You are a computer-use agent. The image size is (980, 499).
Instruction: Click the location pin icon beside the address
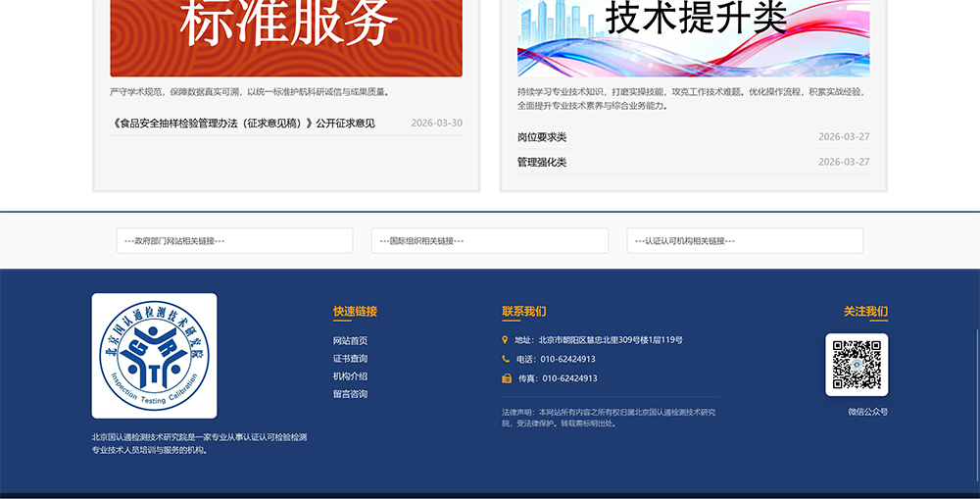pyautogui.click(x=505, y=340)
